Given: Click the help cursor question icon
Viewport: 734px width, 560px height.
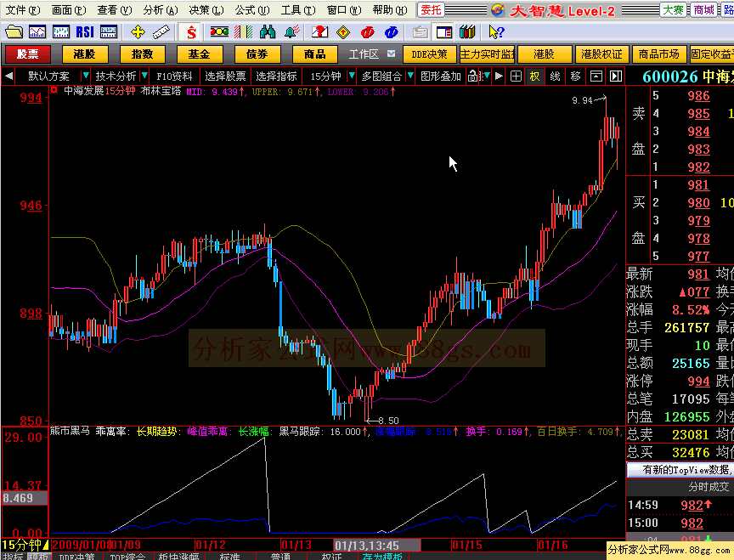Looking at the screenshot, I should 496,31.
